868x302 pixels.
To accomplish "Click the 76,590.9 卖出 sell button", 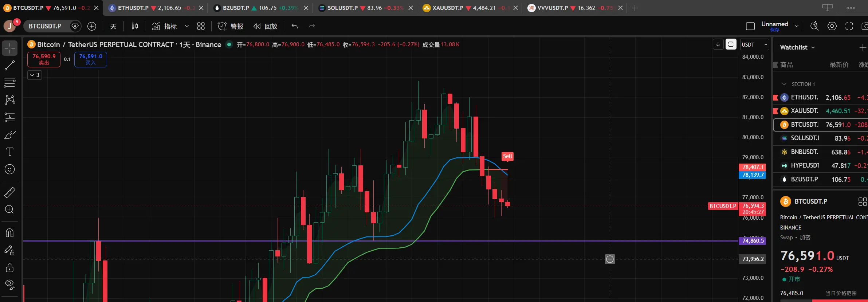I will [x=44, y=59].
